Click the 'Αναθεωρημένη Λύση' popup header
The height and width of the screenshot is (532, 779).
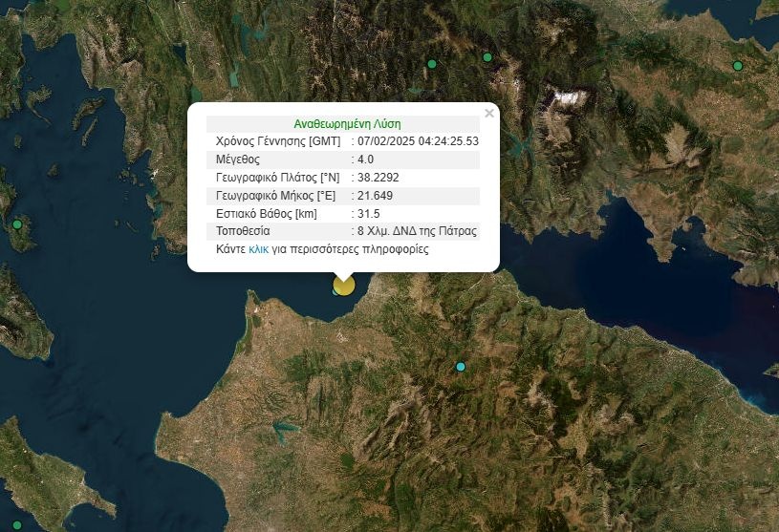coord(347,124)
